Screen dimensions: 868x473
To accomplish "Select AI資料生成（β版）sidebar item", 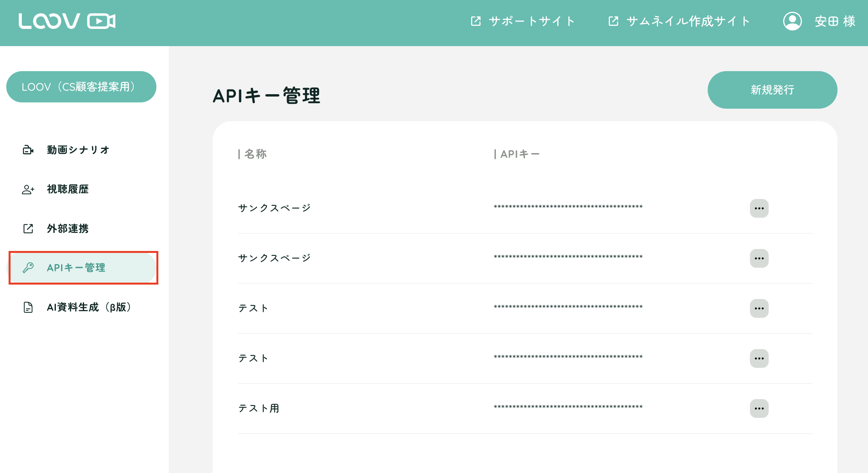I will click(x=89, y=307).
